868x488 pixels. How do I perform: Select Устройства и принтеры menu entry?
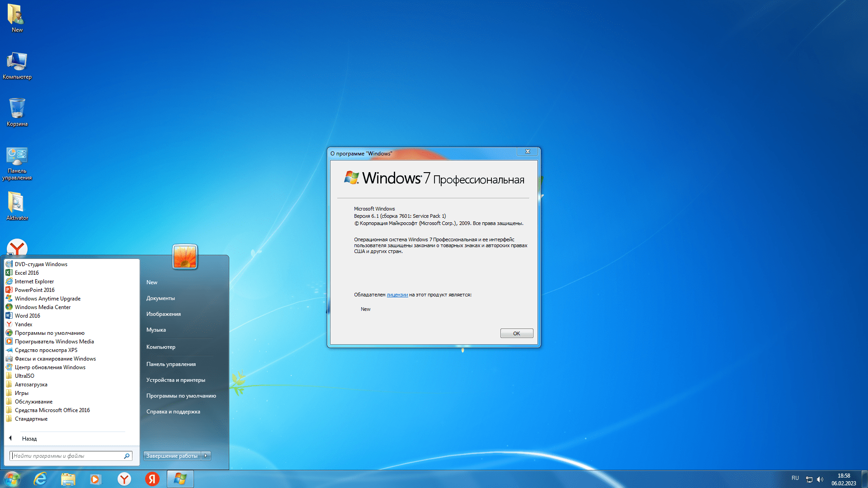(175, 380)
